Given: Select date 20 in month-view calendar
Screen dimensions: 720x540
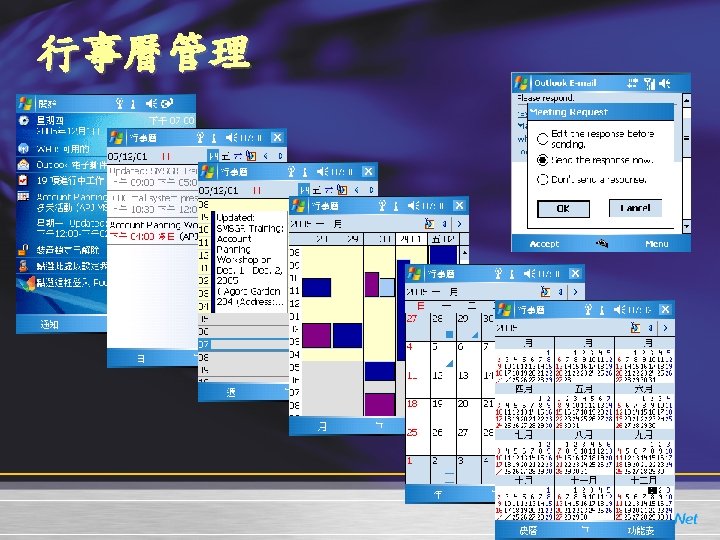Looking at the screenshot, I should point(463,404).
